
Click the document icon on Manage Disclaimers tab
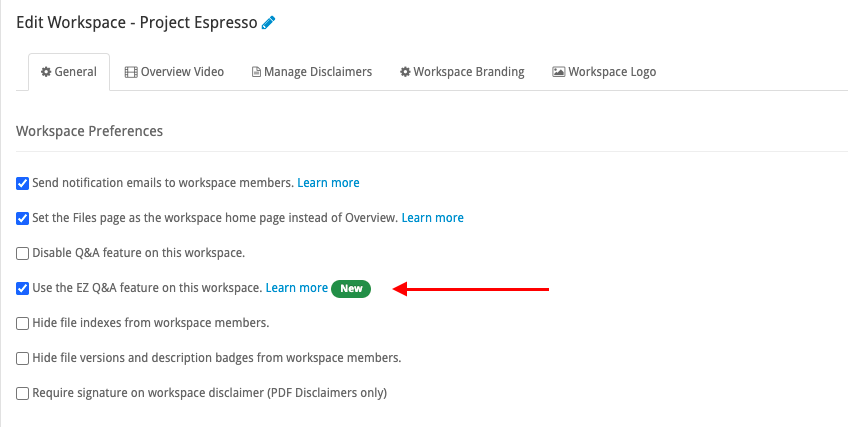(x=256, y=72)
